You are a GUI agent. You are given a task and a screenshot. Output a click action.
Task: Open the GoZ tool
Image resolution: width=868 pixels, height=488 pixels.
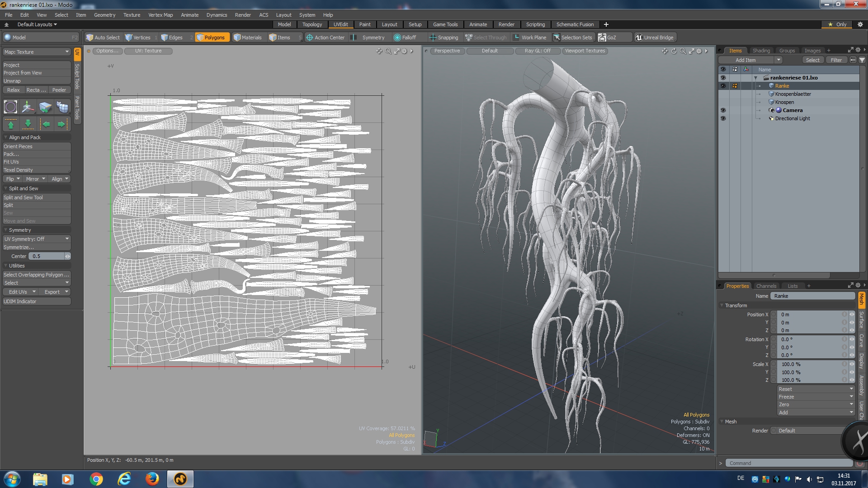(607, 38)
